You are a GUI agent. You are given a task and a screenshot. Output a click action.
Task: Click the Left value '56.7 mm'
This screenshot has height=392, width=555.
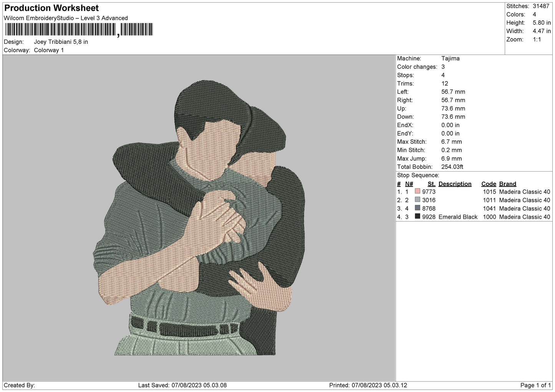tap(453, 92)
